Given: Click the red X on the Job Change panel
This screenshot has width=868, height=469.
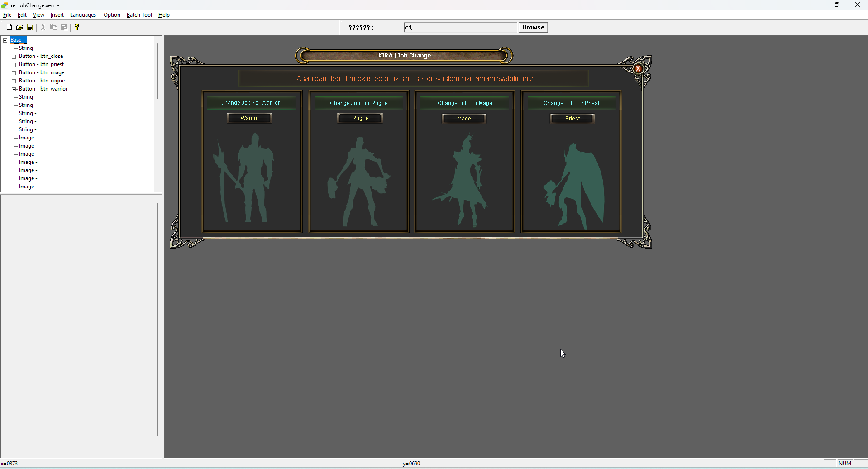Looking at the screenshot, I should [x=638, y=69].
